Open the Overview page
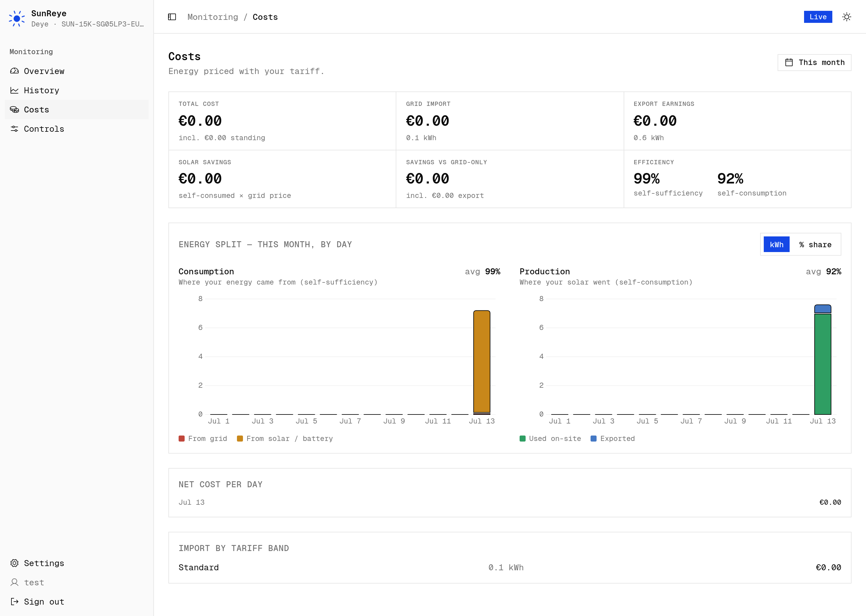Viewport: 866px width, 616px height. [x=77, y=71]
